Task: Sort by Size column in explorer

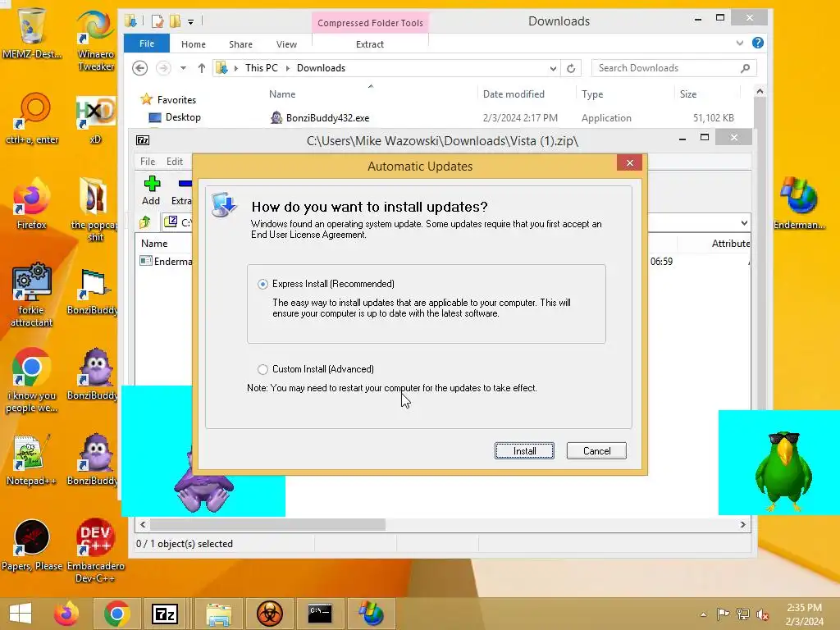Action: tap(688, 94)
